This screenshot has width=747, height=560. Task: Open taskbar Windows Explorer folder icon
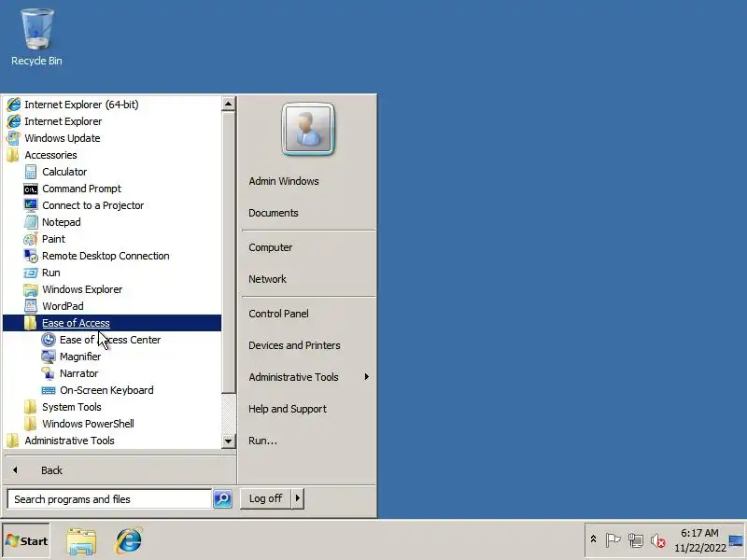click(81, 541)
